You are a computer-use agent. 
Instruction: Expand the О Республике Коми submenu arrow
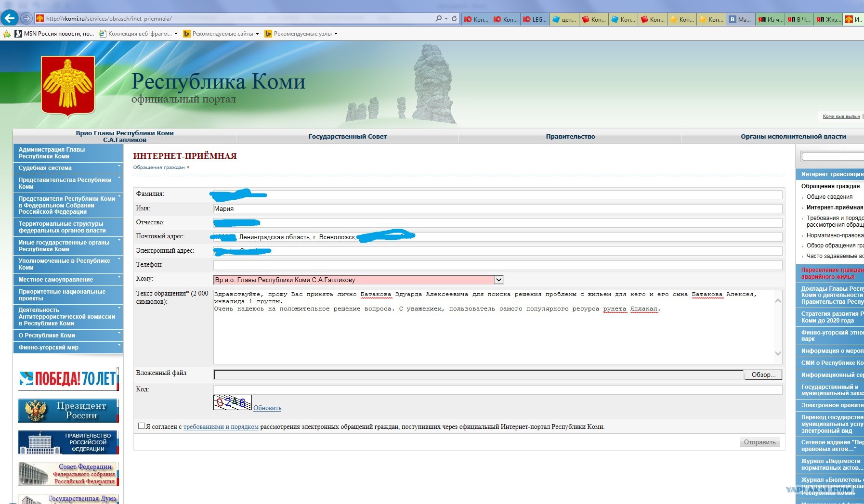(119, 334)
